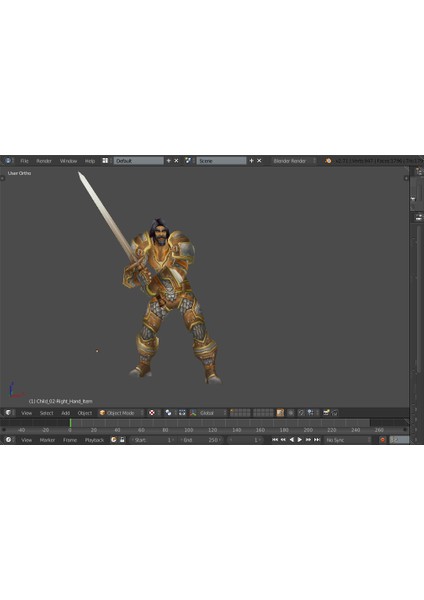The width and height of the screenshot is (424, 600).
Task: Click the Blender logo in the info header
Action: click(x=328, y=161)
